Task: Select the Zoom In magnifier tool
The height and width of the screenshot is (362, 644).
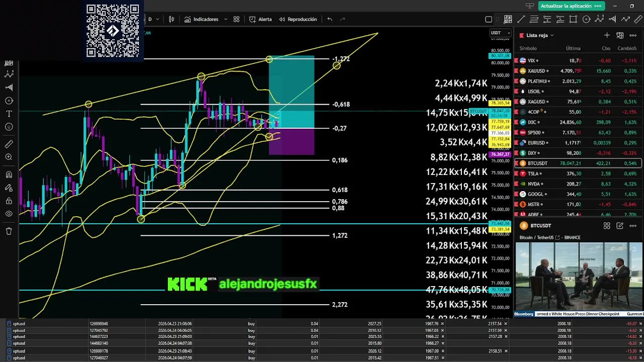Action: 9,157
